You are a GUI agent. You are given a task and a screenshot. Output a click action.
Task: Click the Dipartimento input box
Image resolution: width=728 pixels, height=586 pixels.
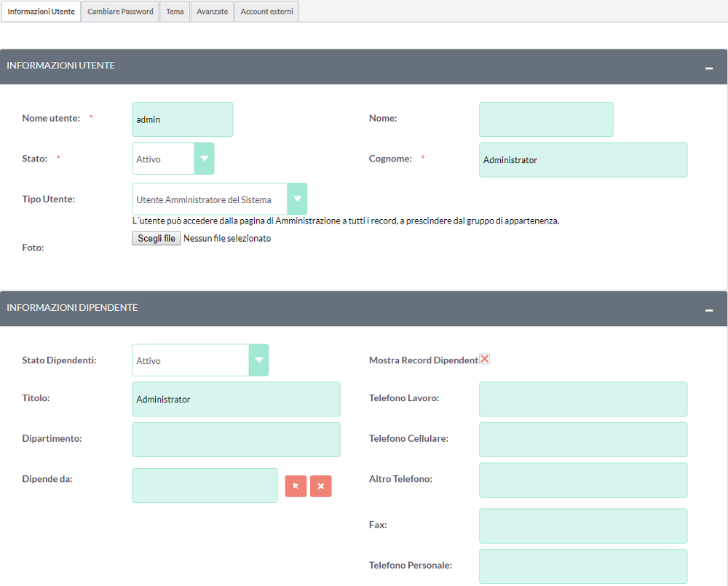236,440
